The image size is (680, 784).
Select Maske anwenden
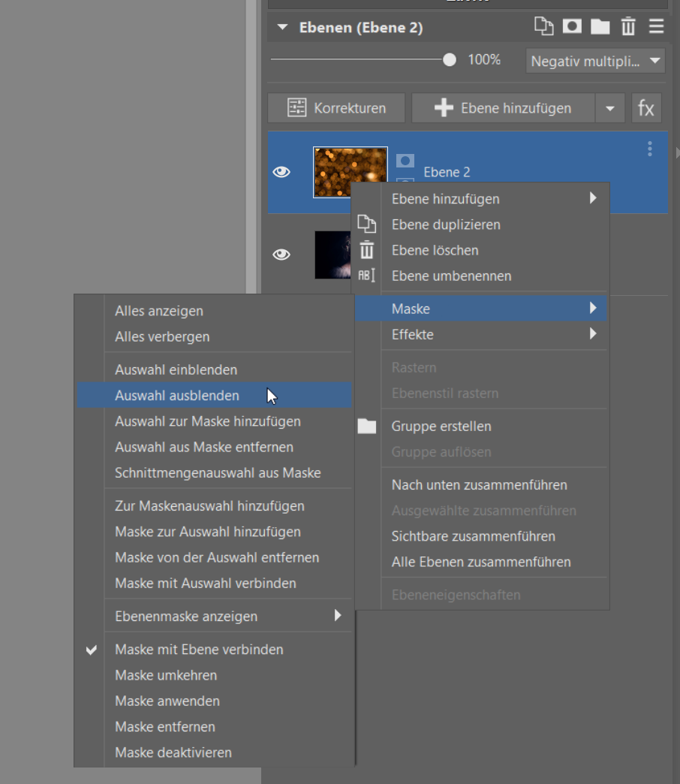pyautogui.click(x=215, y=701)
